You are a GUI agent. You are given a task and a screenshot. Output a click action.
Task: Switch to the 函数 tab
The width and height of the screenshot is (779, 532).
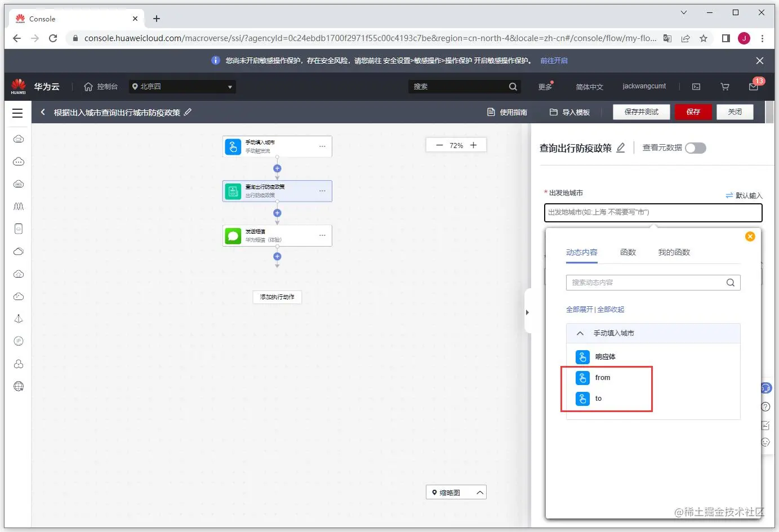coord(628,252)
